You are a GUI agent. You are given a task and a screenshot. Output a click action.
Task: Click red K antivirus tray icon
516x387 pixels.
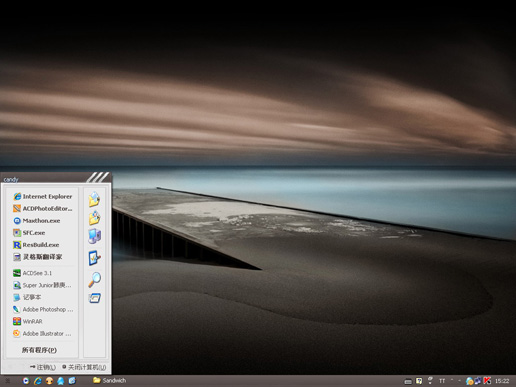click(487, 380)
